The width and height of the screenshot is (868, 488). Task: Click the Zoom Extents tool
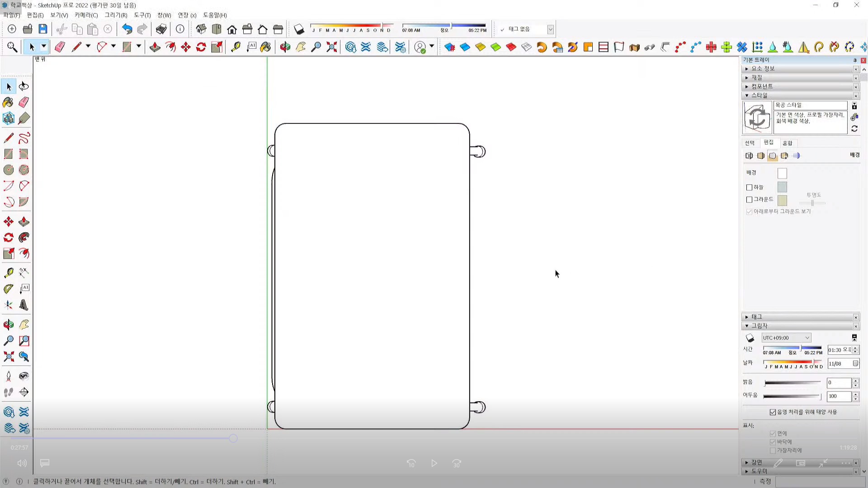[8, 357]
